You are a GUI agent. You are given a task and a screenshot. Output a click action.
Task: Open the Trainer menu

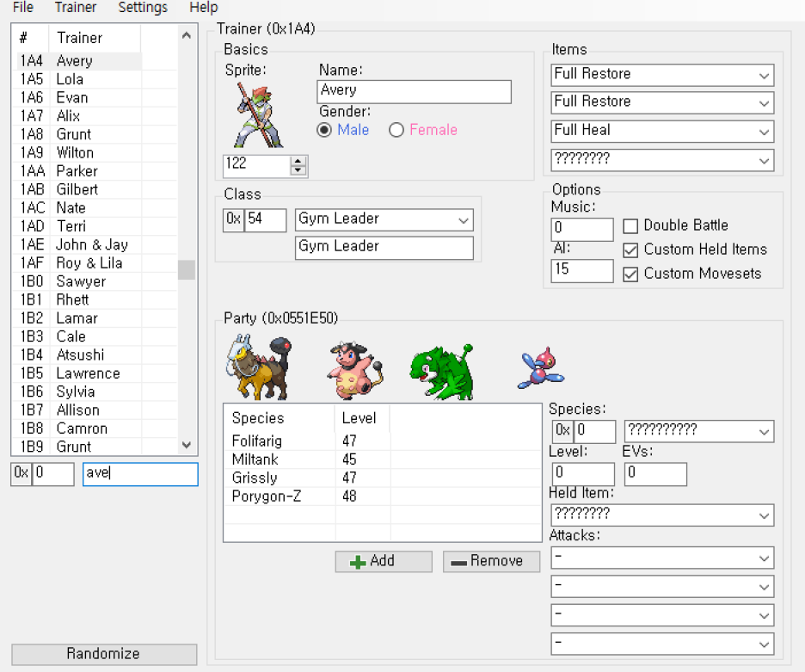click(x=76, y=7)
